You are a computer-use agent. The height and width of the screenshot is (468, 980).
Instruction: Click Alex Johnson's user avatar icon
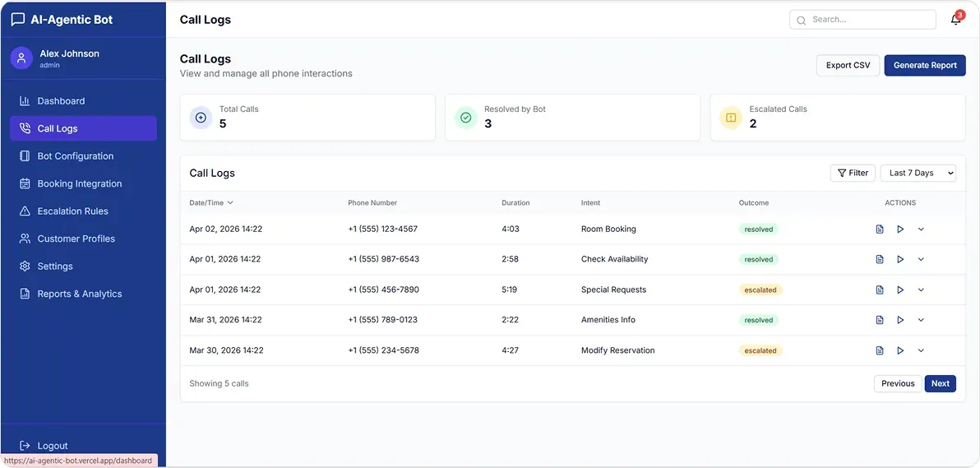(21, 58)
